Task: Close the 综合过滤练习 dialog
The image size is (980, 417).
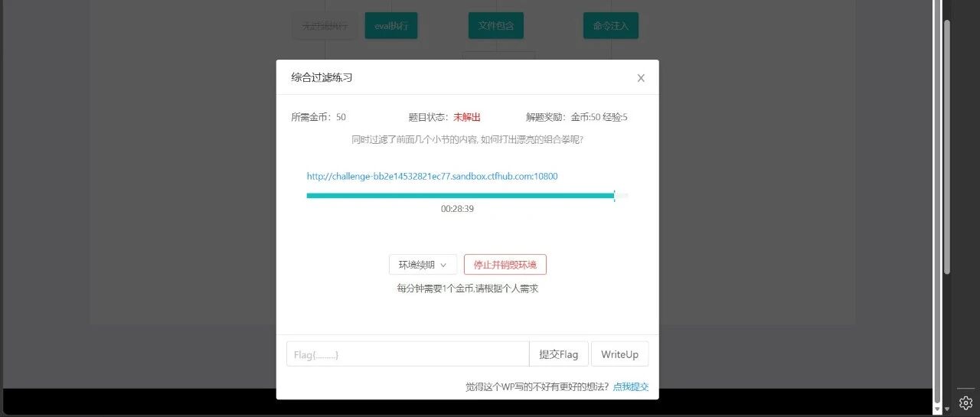Action: pos(641,78)
